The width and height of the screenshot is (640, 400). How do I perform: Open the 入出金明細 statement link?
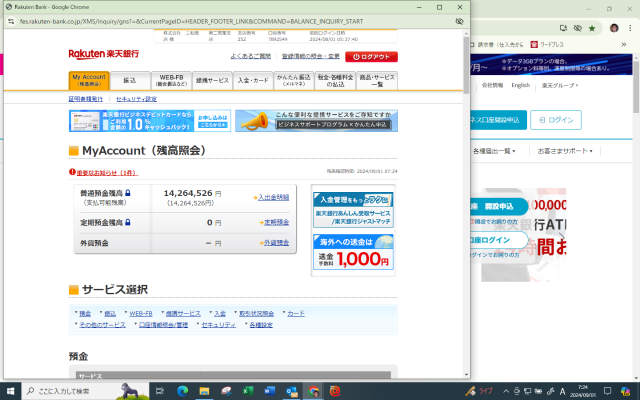point(273,197)
